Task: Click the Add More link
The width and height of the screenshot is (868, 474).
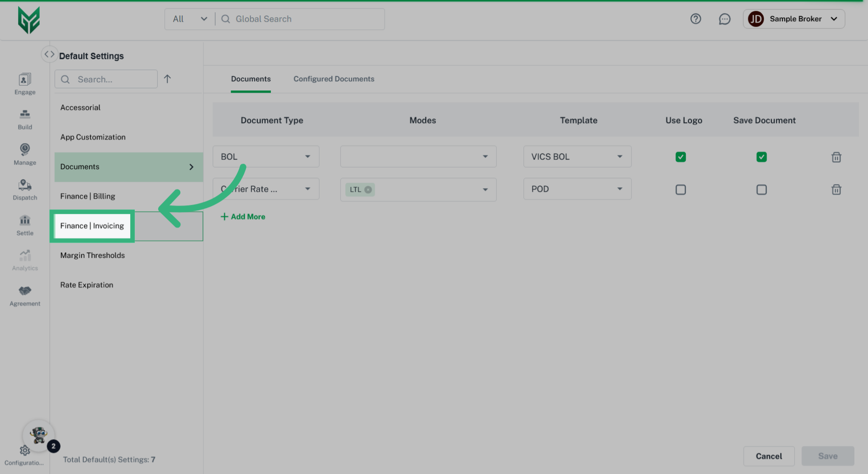Action: [x=243, y=216]
